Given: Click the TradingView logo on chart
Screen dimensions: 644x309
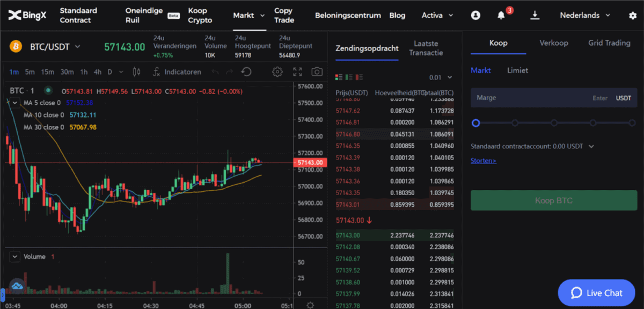Looking at the screenshot, I should tap(17, 286).
